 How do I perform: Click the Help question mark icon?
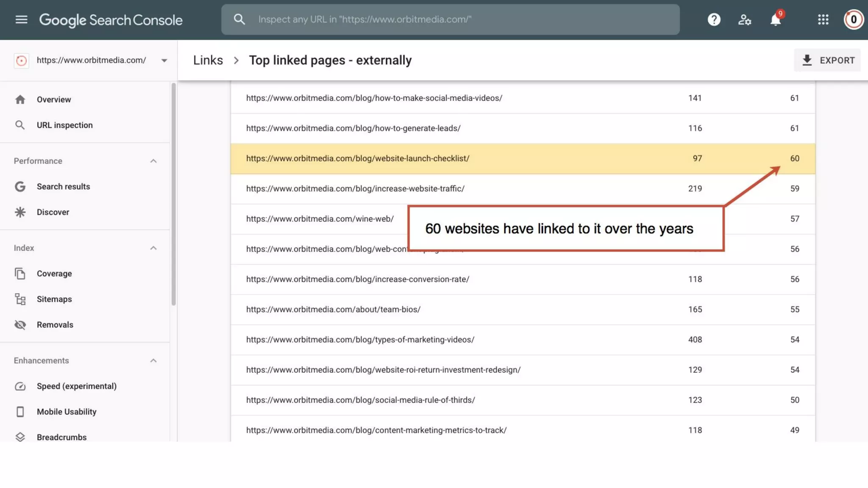(714, 19)
